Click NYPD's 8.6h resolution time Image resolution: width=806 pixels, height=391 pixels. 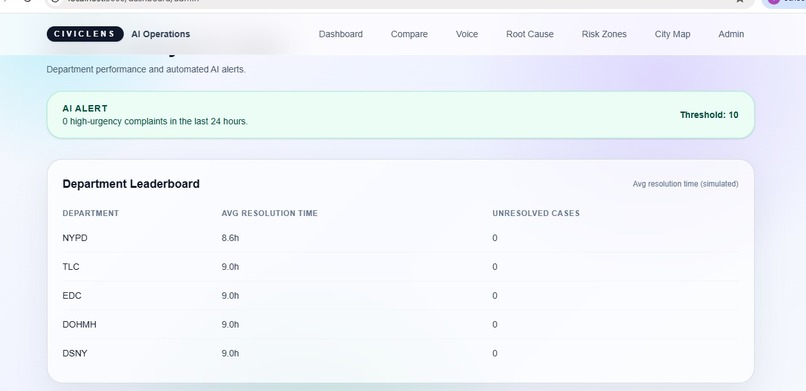(x=230, y=238)
